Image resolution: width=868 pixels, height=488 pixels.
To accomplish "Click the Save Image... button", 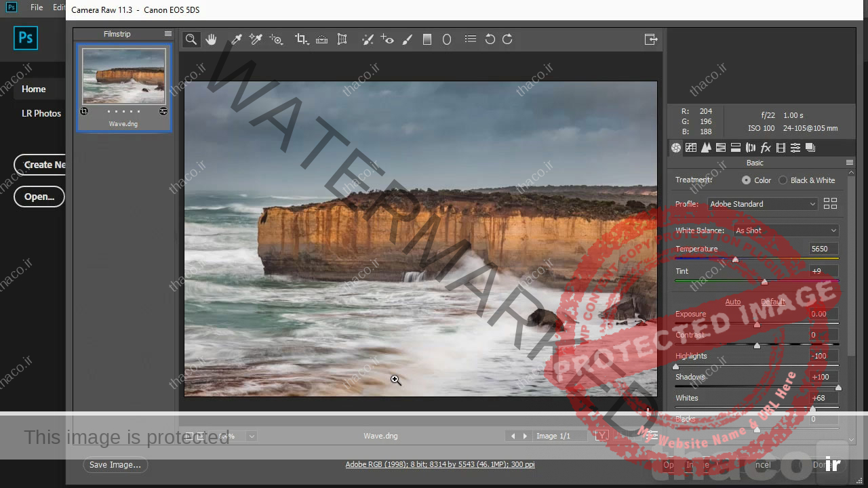I will click(x=115, y=464).
